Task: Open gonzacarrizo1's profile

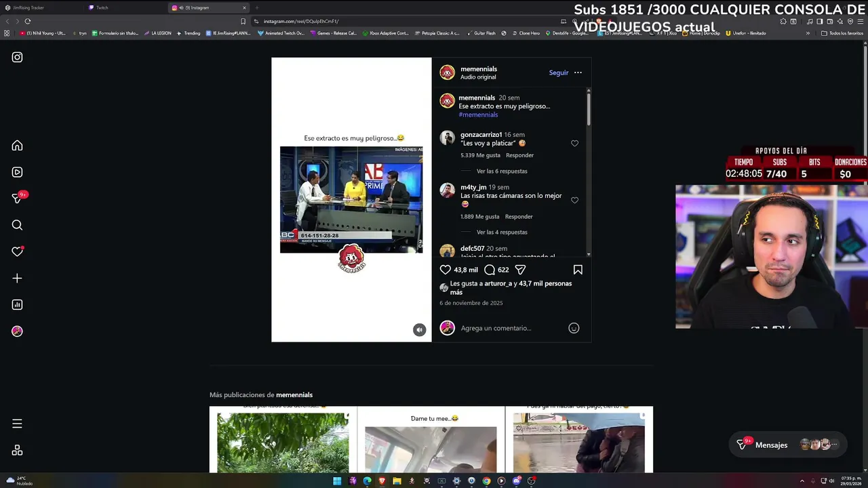Action: [481, 135]
